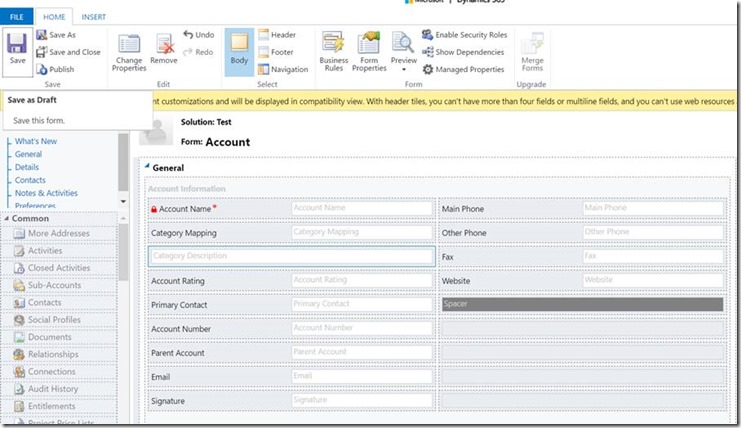Image resolution: width=741 pixels, height=428 pixels.
Task: Open the Preview dropdown
Action: point(403,61)
